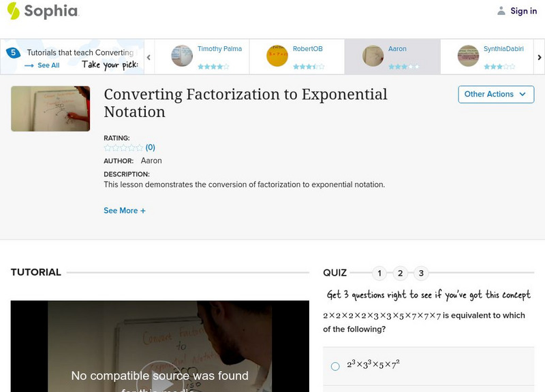Image resolution: width=545 pixels, height=392 pixels.
Task: Click the left carousel arrow
Action: coord(149,56)
